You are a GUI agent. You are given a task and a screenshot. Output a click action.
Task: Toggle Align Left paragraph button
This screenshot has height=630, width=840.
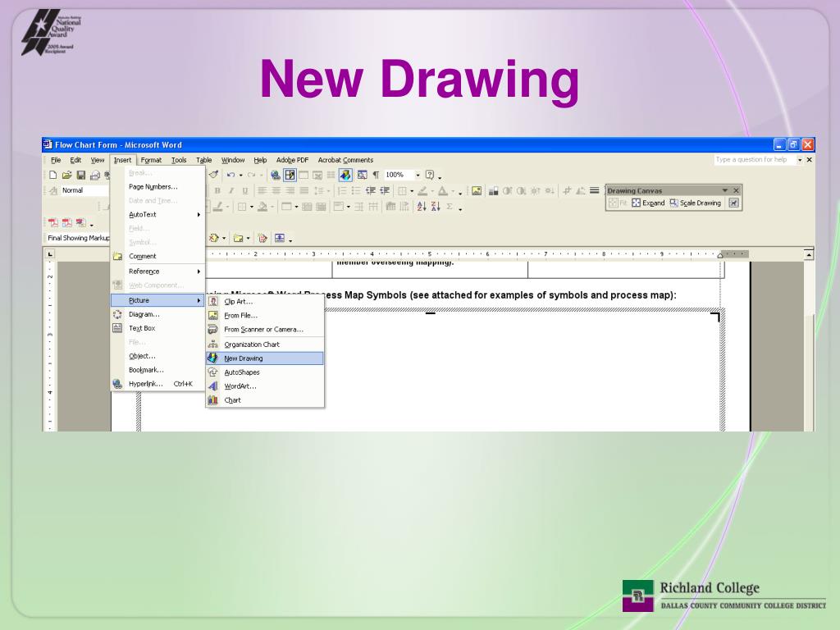262,190
